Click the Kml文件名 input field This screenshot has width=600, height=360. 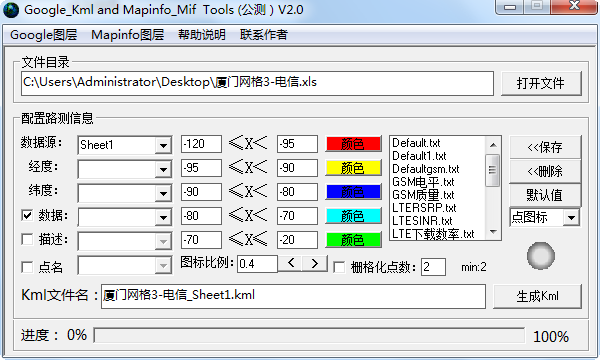(x=293, y=296)
